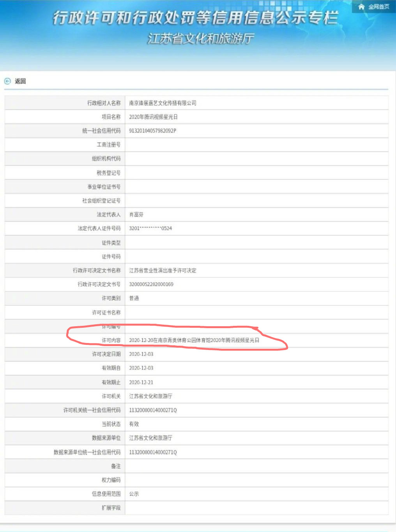Click 普通 permit category value
The height and width of the screenshot is (532, 396).
(134, 298)
